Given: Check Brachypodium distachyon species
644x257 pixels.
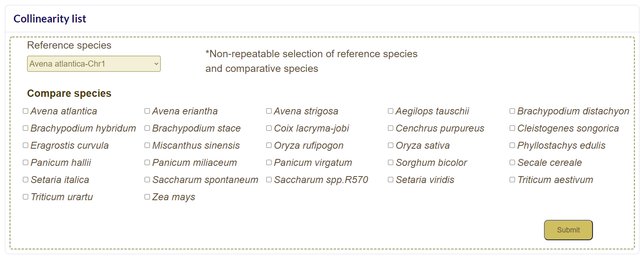Looking at the screenshot, I should pyautogui.click(x=513, y=111).
